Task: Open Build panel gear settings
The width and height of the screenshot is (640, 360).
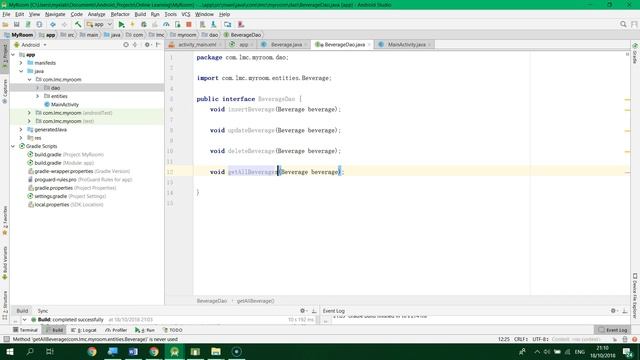Action: pyautogui.click(x=303, y=311)
